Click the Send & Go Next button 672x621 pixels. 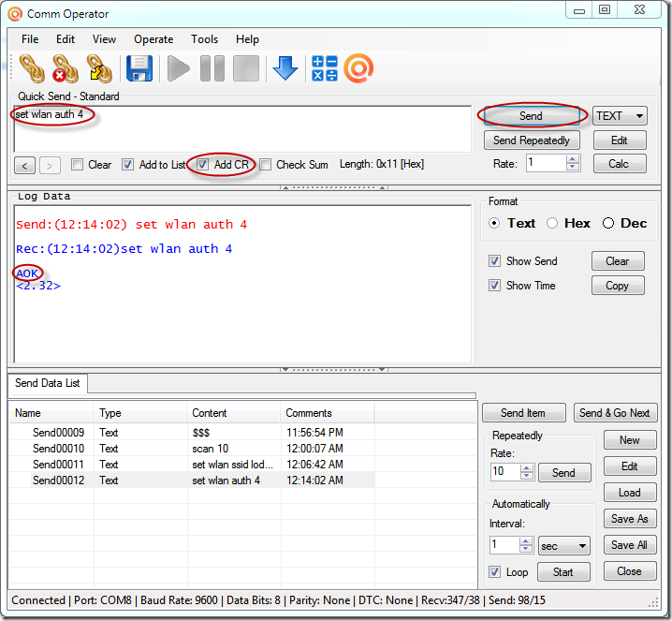click(x=615, y=413)
